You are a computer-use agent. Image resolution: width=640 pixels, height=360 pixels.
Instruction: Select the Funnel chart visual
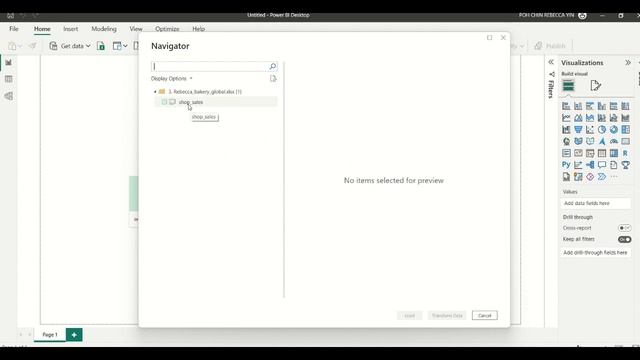[x=578, y=130]
